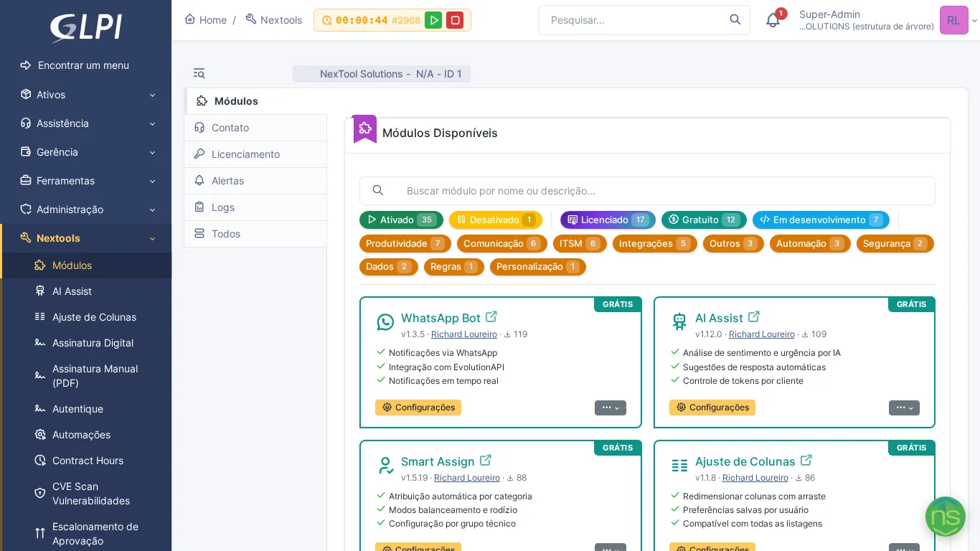Toggle the Em desenvolvimento filter chip
Screen dimensions: 980x551
click(x=821, y=220)
